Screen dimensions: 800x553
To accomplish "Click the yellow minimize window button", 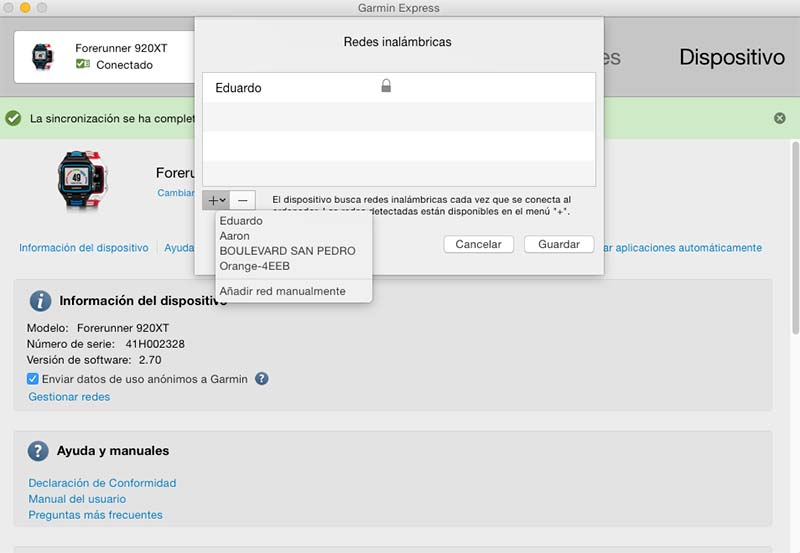I will click(x=25, y=8).
